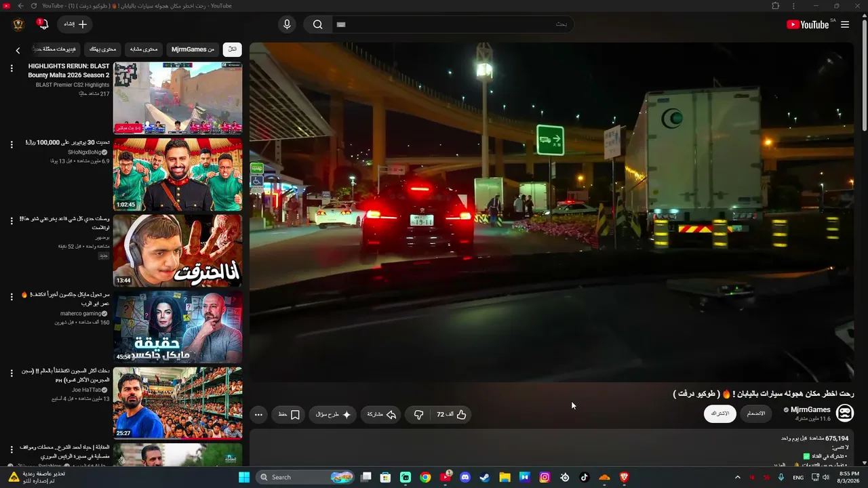Image resolution: width=868 pixels, height=488 pixels.
Task: Show hidden system tray icons
Action: point(738,477)
